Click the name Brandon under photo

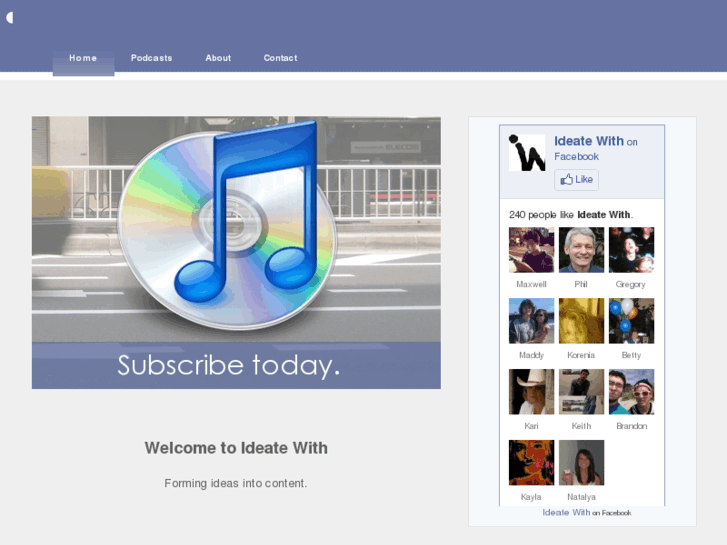[x=631, y=426]
